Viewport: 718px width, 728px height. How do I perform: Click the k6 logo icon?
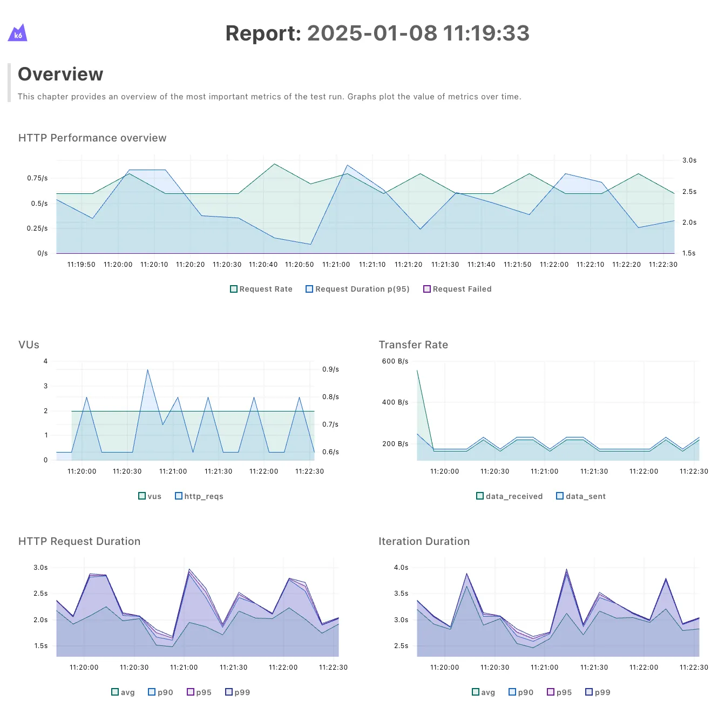pyautogui.click(x=18, y=32)
